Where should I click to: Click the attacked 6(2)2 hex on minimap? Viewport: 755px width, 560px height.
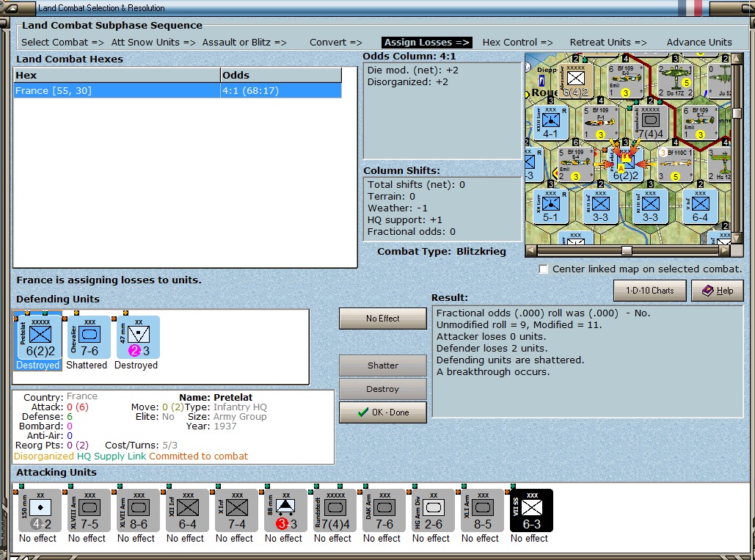tap(625, 164)
